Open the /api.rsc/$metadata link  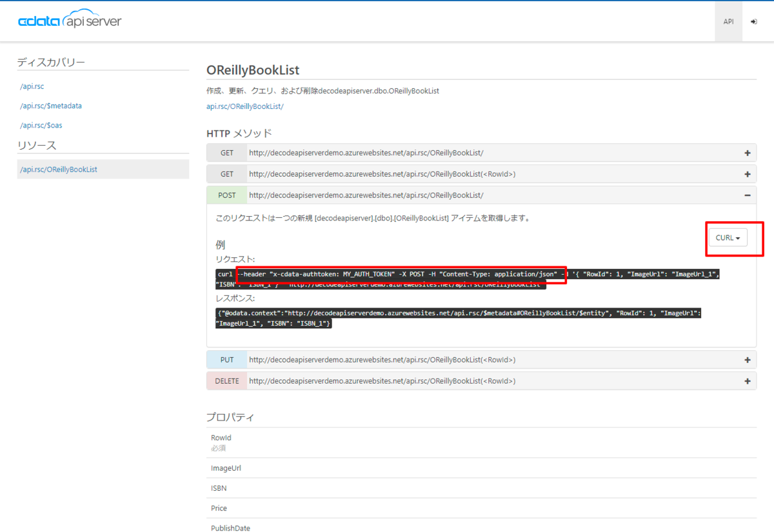coord(51,106)
